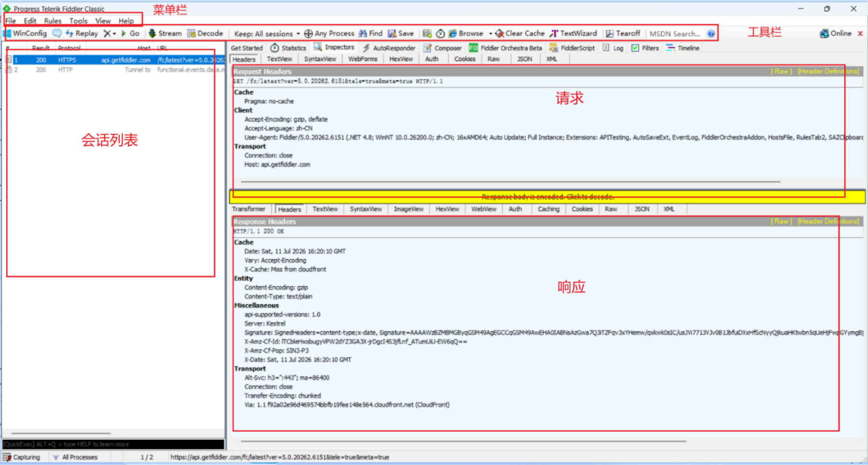The image size is (868, 465).
Task: Switch to the Get Started tab
Action: 247,48
